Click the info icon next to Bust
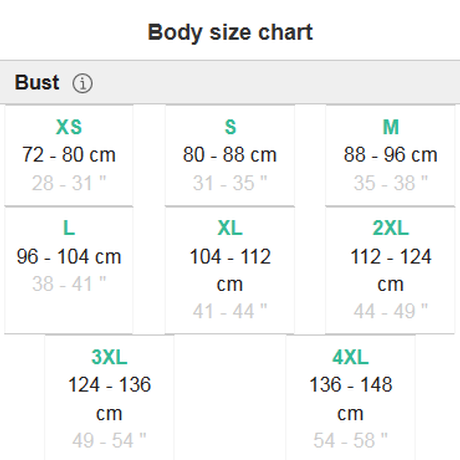 tap(83, 83)
